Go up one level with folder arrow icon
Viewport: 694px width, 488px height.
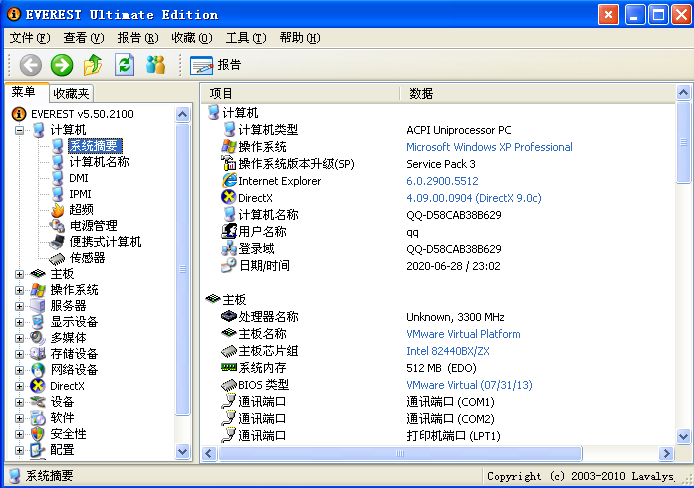93,65
